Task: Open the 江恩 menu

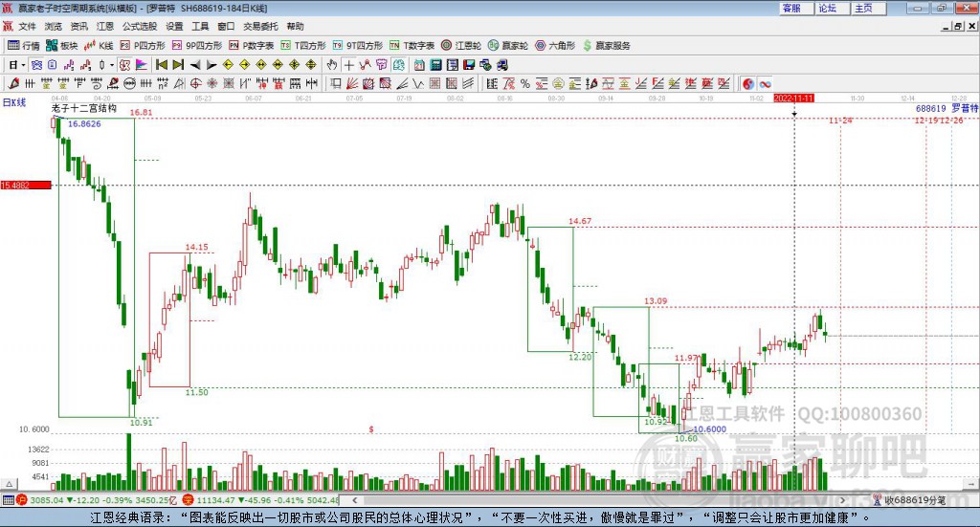Action: [105, 26]
